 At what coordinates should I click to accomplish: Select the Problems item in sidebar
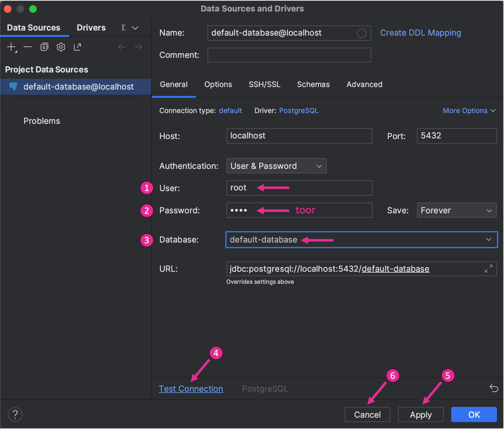point(42,121)
